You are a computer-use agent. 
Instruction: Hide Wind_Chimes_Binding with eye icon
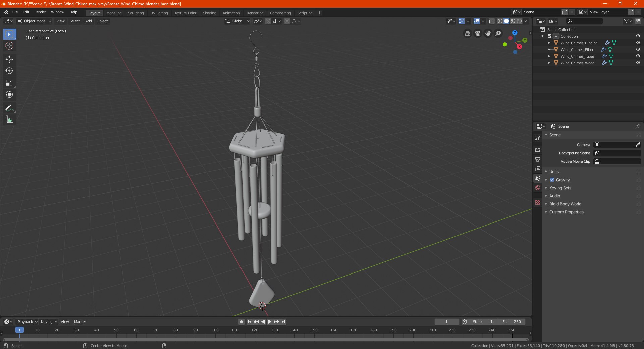[638, 43]
